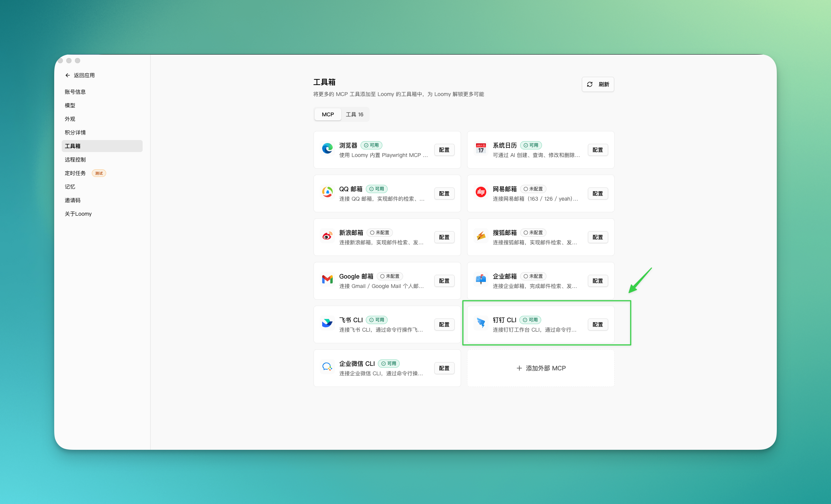Toggle the 可用 badge on 浏览器
Image resolution: width=831 pixels, height=504 pixels.
click(371, 145)
